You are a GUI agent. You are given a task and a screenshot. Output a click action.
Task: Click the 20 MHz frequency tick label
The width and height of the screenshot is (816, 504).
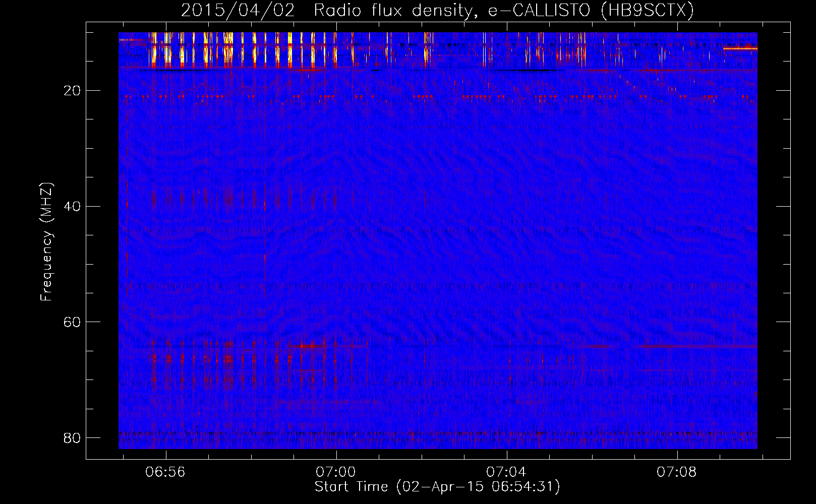pos(72,91)
